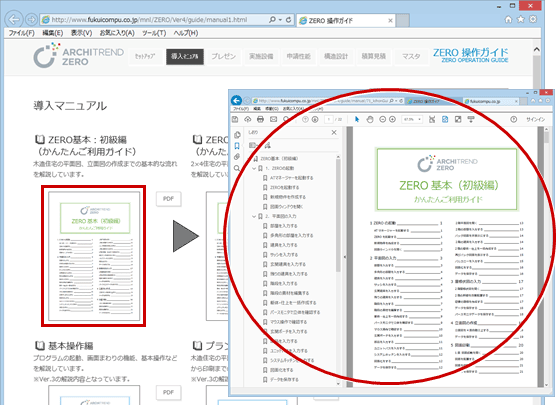Show the page thumbnails sidebar panel
Screen dimensions: 558x405
(x=237, y=135)
